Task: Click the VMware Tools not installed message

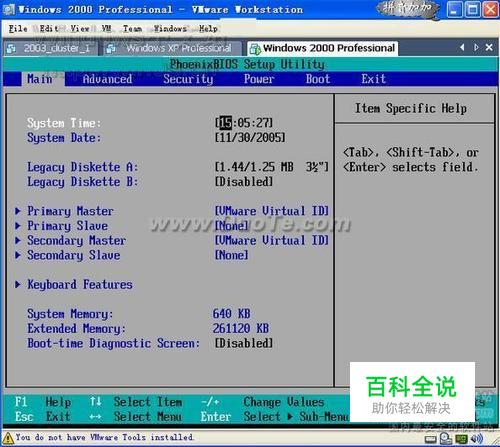Action: pyautogui.click(x=104, y=437)
